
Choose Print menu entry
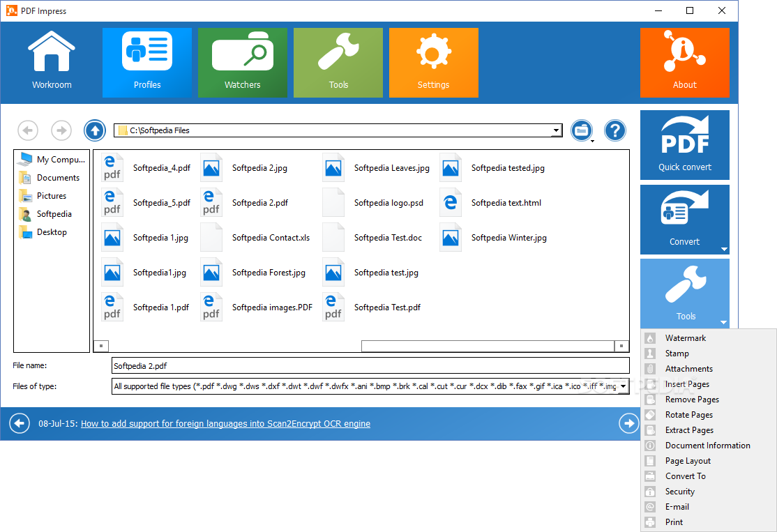709,522
